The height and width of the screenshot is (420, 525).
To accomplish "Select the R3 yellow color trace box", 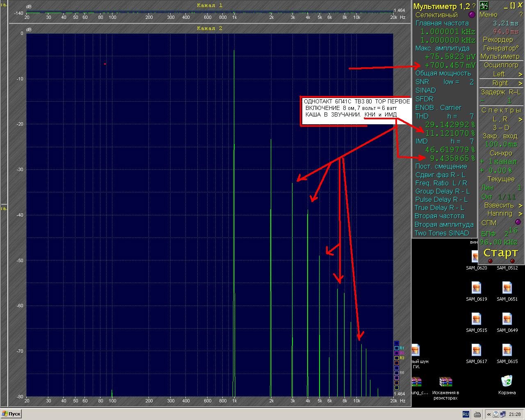I will point(397,358).
